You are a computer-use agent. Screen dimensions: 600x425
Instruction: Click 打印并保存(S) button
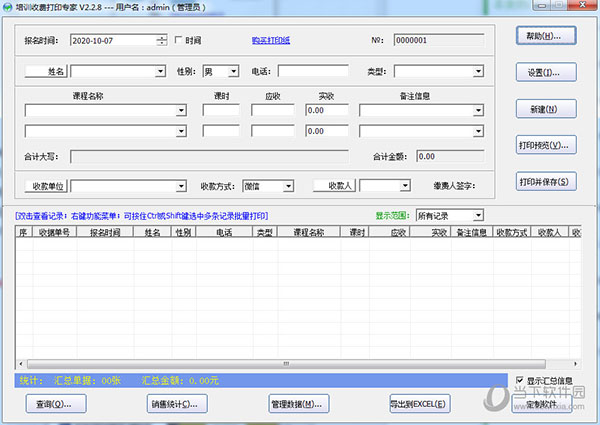coord(546,181)
